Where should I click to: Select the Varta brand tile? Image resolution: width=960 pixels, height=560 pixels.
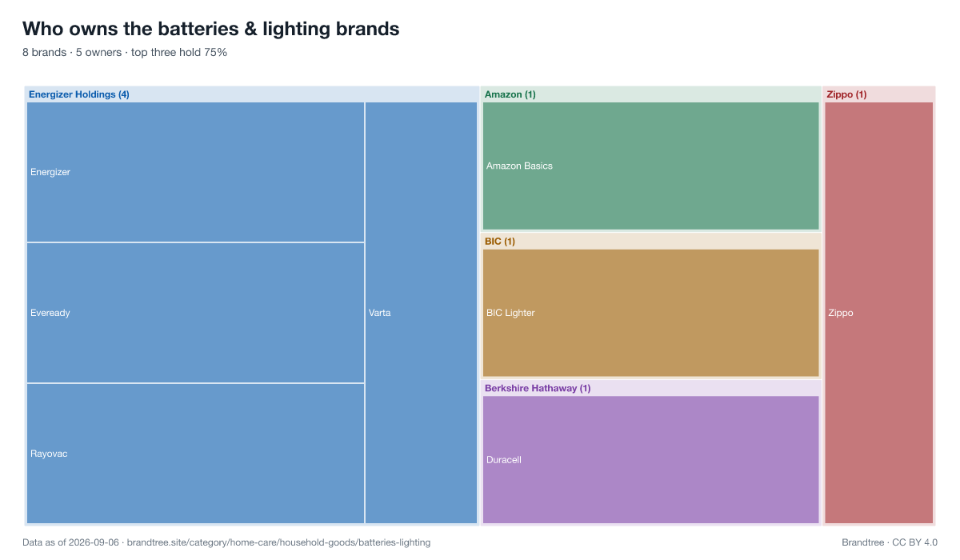(422, 313)
